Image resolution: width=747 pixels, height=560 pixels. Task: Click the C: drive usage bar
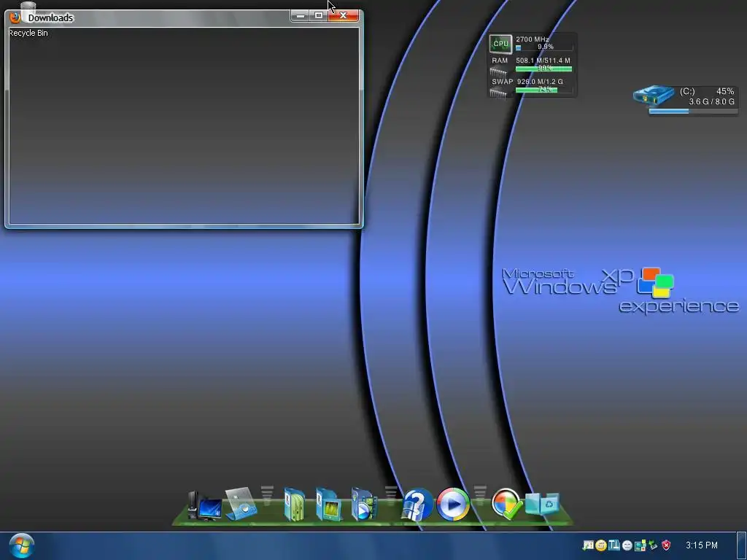coord(693,112)
